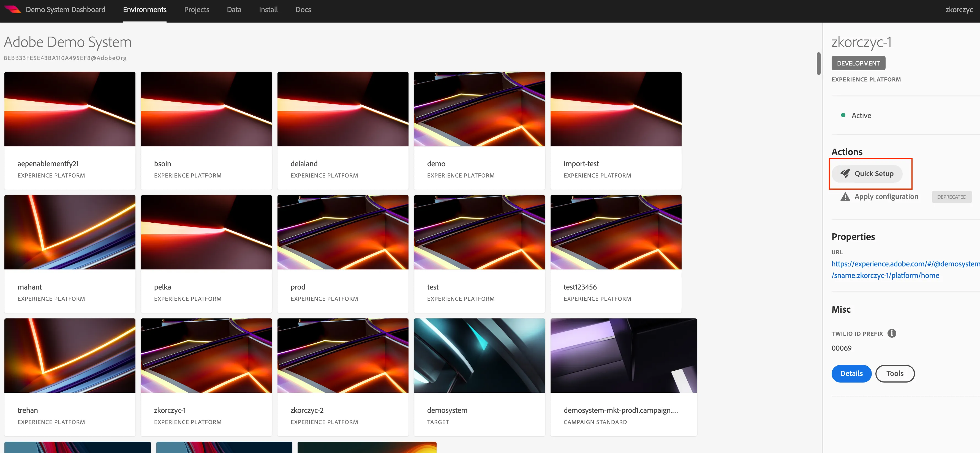The width and height of the screenshot is (980, 453).
Task: Click the org ID 8EBB33FE5E43BA110A495EF8@AdobeOrg
Action: tap(65, 58)
